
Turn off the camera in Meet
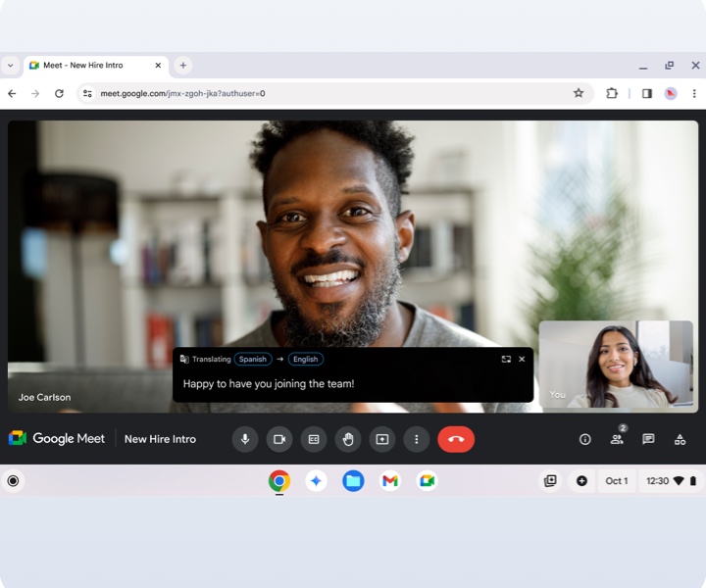(279, 439)
